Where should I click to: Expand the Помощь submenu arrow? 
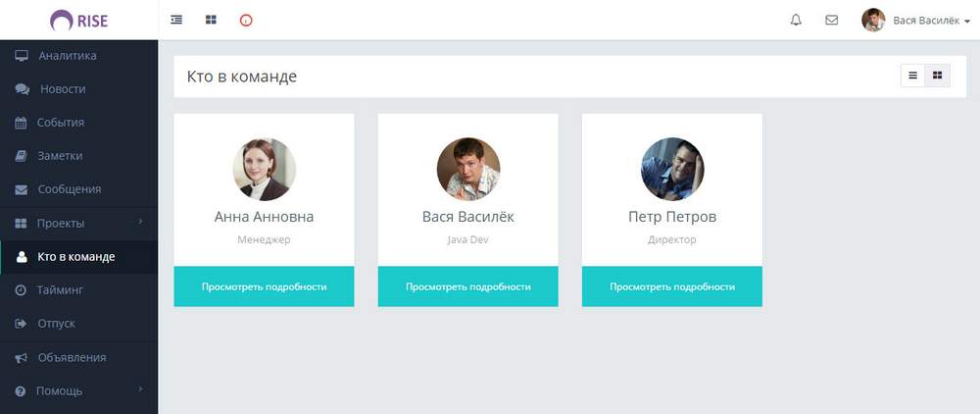point(141,390)
